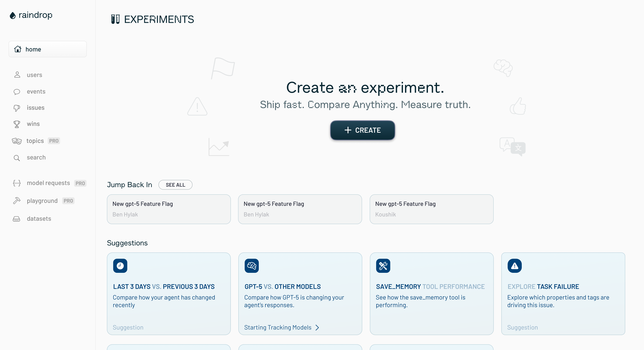Click the CREATE button
The height and width of the screenshot is (350, 644).
pos(362,130)
